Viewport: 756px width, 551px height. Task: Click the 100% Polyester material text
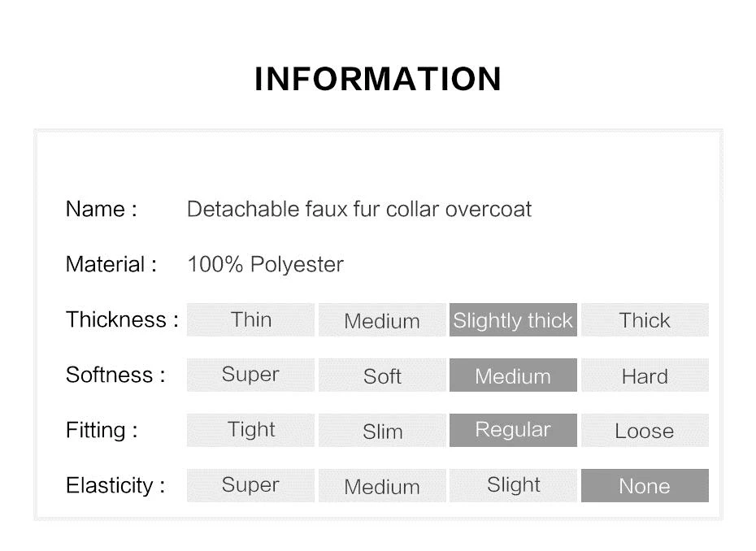pyautogui.click(x=265, y=264)
